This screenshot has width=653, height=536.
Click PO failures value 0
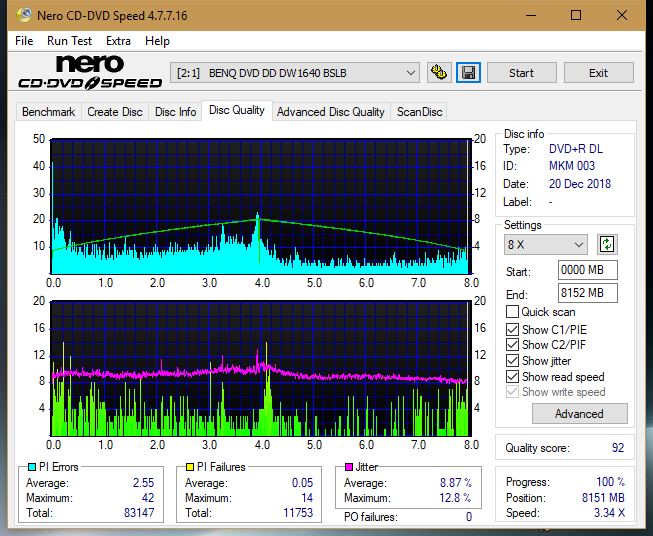point(469,517)
